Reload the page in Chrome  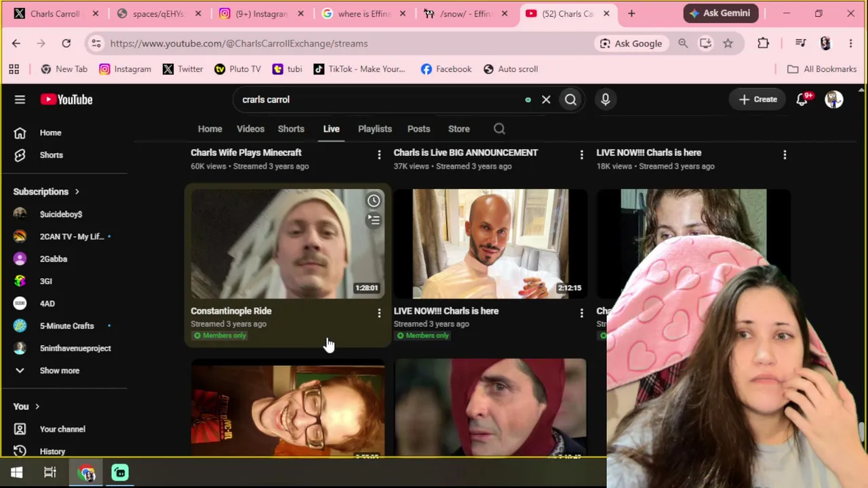click(x=66, y=43)
